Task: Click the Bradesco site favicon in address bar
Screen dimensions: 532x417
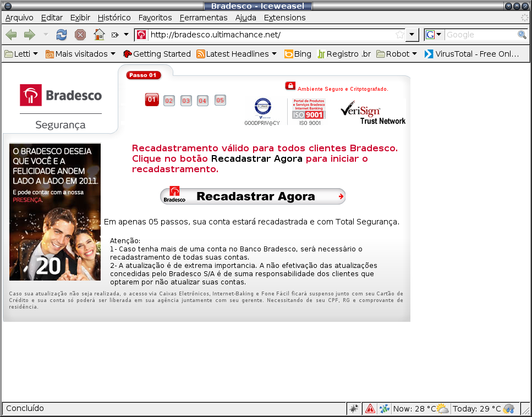Action: point(141,35)
